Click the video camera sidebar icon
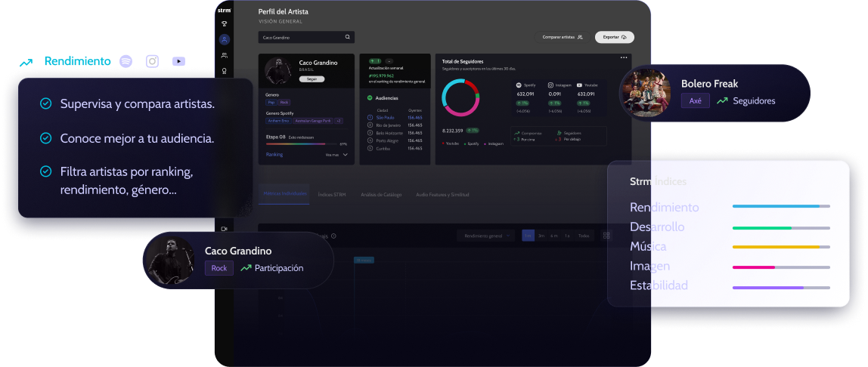868x367 pixels. tap(225, 229)
